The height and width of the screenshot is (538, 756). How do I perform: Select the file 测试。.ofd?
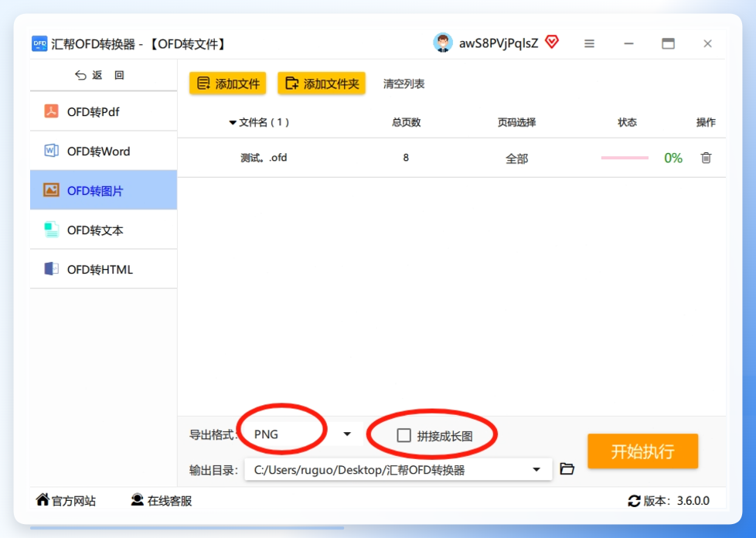pyautogui.click(x=264, y=158)
